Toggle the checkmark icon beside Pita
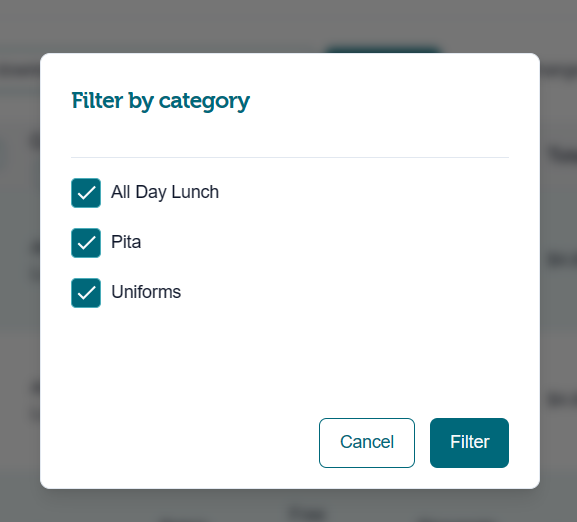This screenshot has height=522, width=577. pos(86,243)
